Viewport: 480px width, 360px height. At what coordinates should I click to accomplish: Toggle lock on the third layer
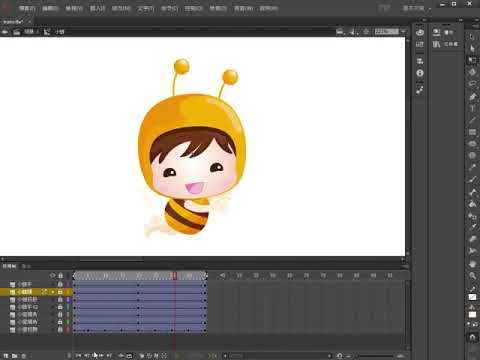click(60, 299)
